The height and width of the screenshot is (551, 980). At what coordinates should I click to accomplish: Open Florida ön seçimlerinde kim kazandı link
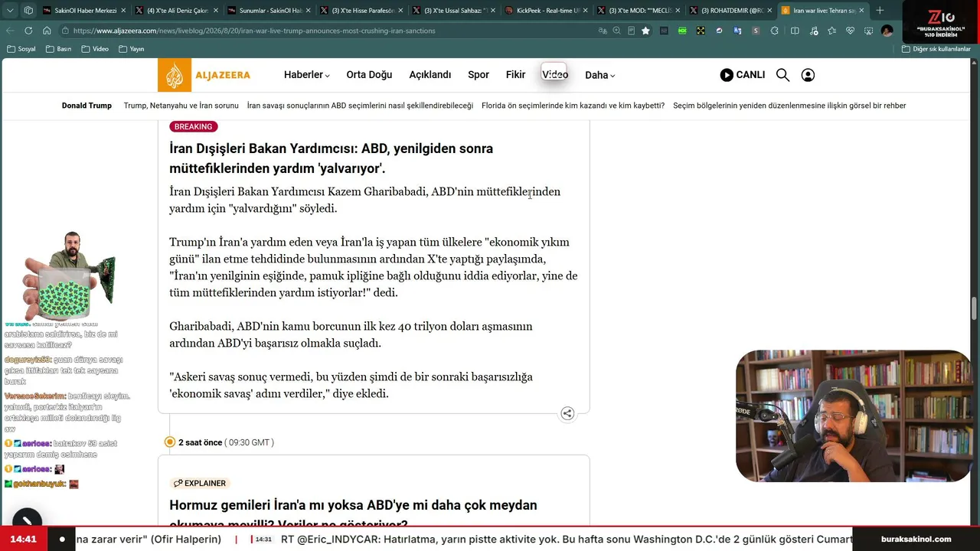[x=573, y=106]
